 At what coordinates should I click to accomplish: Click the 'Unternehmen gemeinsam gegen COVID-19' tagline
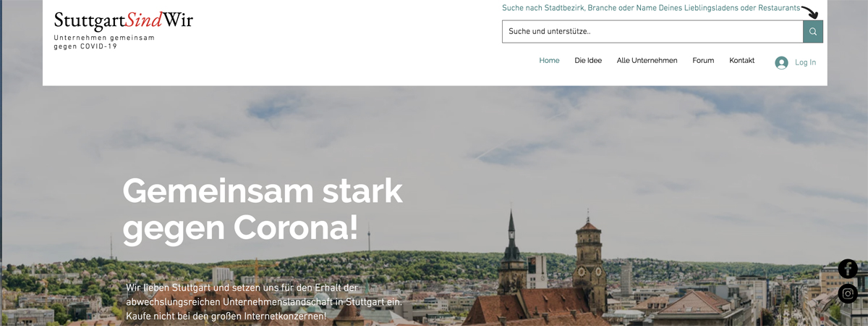(104, 42)
